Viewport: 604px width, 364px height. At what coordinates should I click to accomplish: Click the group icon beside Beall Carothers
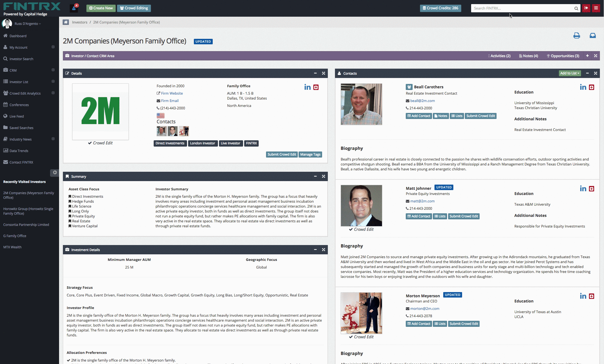[x=409, y=87]
